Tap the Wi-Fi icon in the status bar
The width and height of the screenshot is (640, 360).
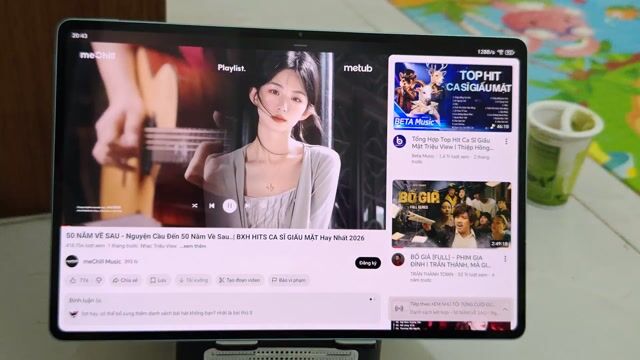pyautogui.click(x=500, y=52)
